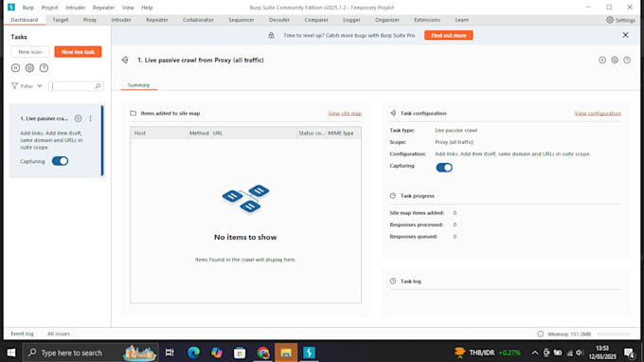This screenshot has height=362, width=644.
Task: Open the help icon in task header
Action: 627,60
